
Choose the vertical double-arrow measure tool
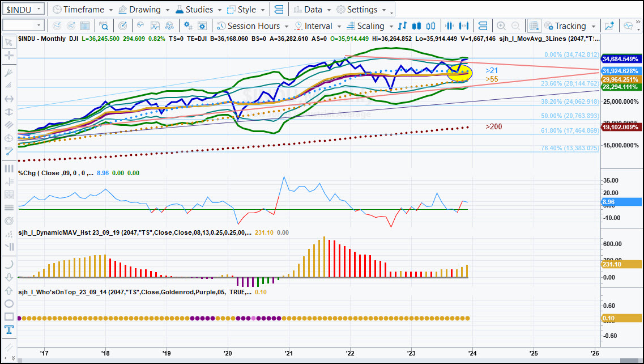8,112
